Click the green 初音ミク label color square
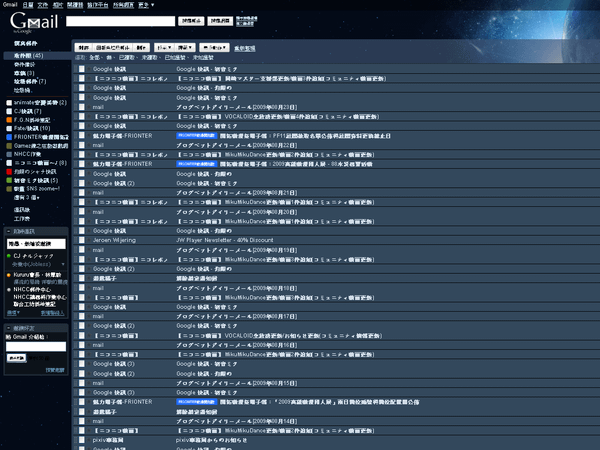This screenshot has width=600, height=450. pos(9,180)
